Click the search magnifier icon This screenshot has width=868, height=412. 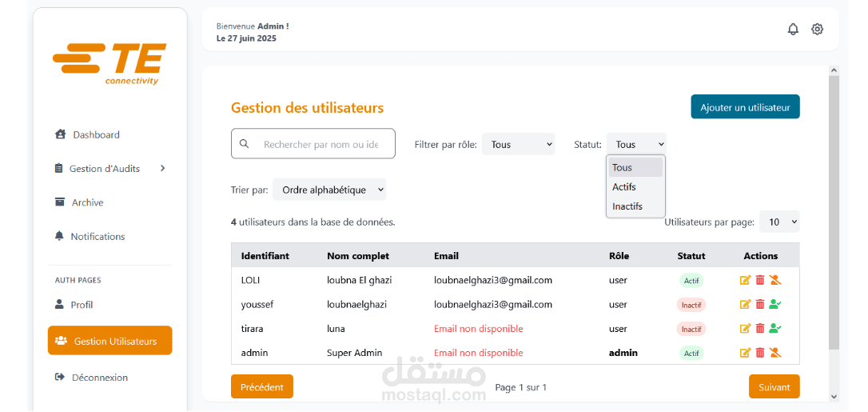click(x=244, y=144)
